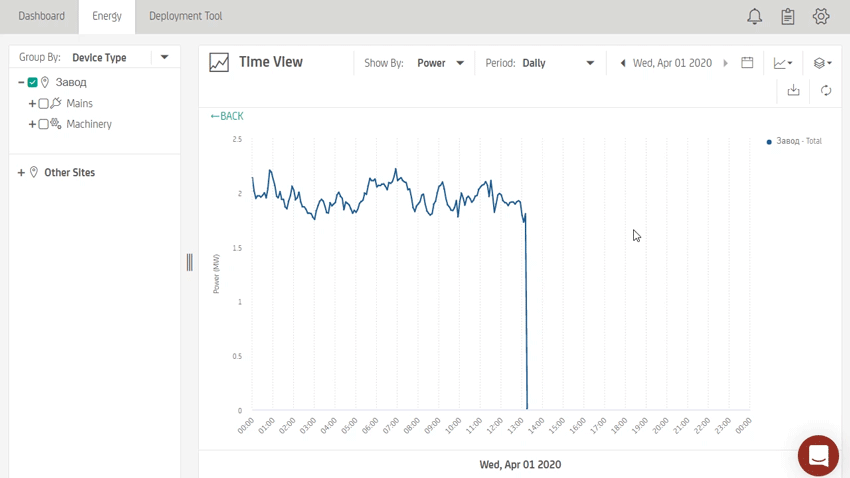The width and height of the screenshot is (850, 478).
Task: Open the layers options menu
Action: pos(822,63)
